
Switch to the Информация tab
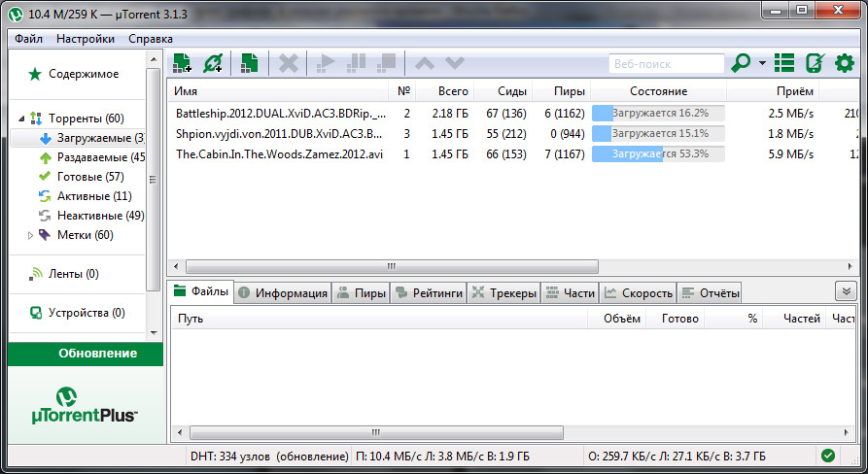(283, 293)
